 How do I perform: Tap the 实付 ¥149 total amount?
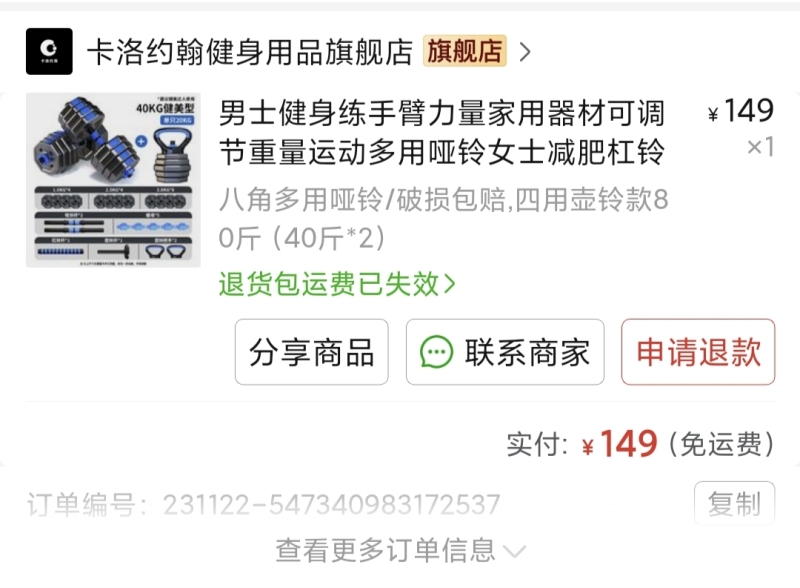coord(620,443)
